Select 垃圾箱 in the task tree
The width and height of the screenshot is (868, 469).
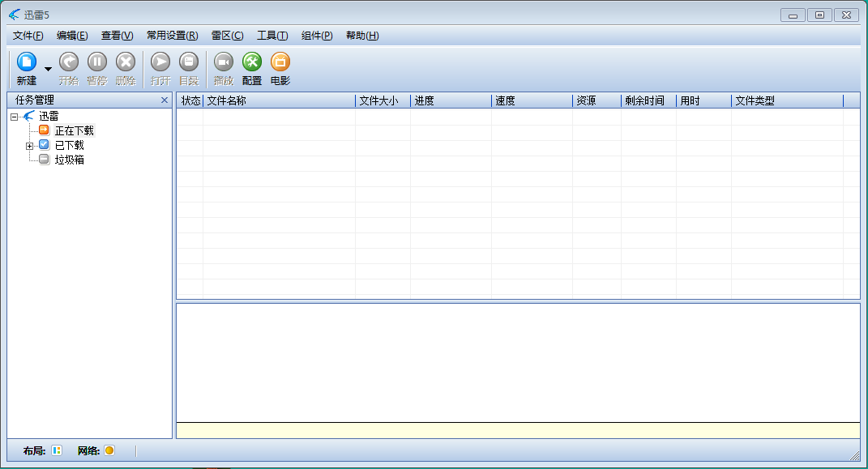69,160
